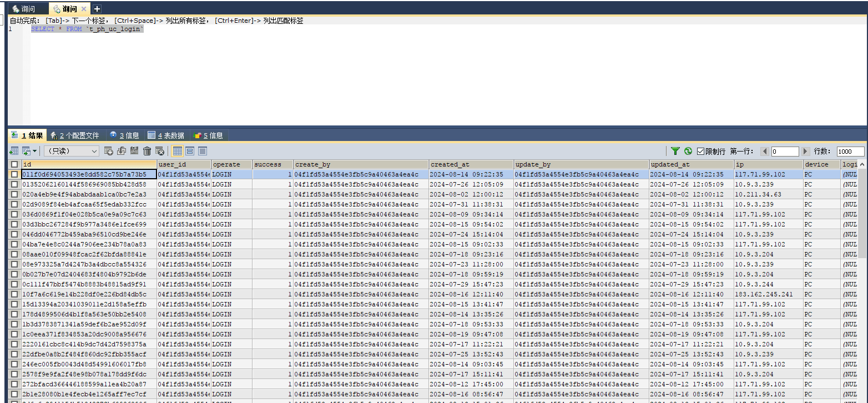Open the copy-result dropdown arrow in result toolbar
868x403 pixels.
(x=35, y=151)
